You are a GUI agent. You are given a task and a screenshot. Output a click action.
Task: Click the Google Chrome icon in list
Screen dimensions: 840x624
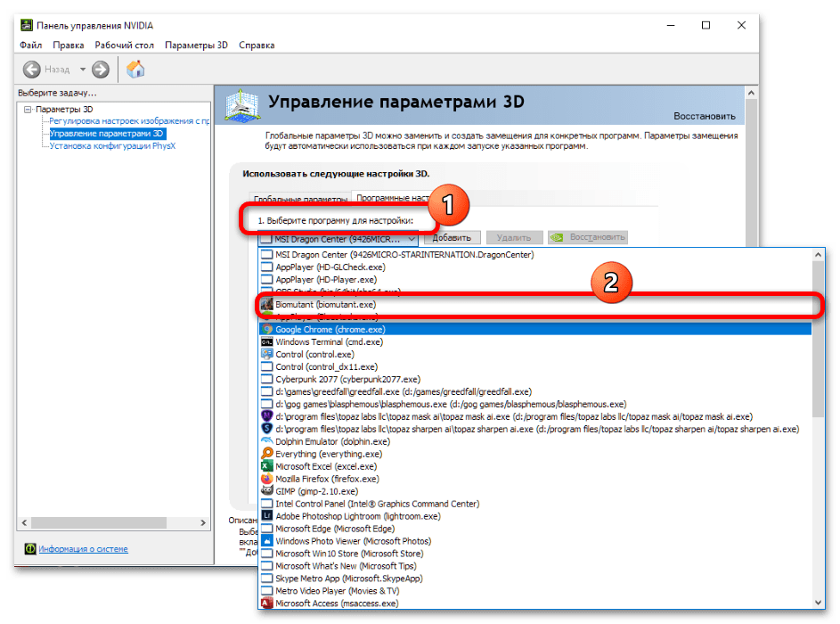coord(266,329)
